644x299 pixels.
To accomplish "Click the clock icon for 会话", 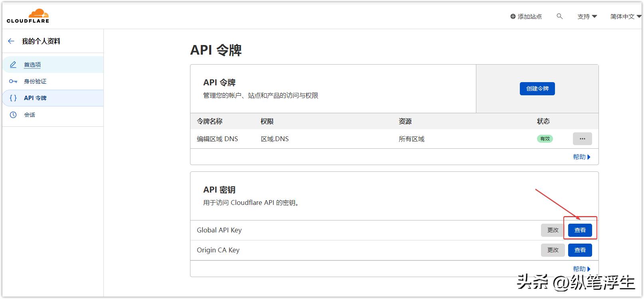I will (x=13, y=115).
